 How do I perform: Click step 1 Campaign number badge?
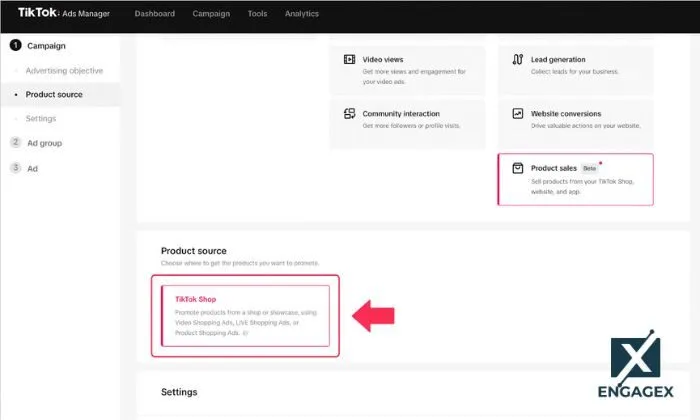[x=16, y=46]
